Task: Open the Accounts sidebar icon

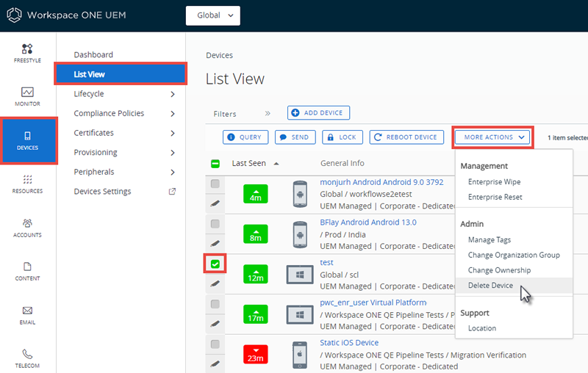Action: (27, 223)
